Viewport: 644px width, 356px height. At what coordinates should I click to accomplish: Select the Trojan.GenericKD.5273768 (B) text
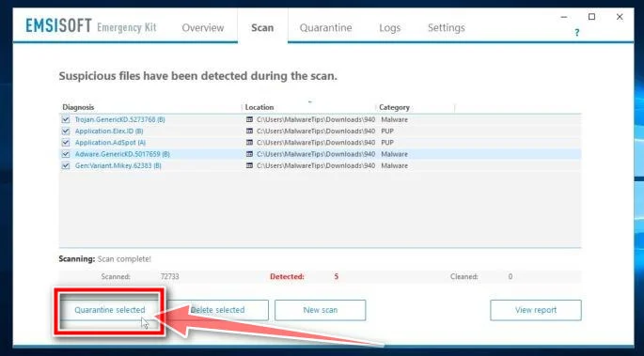[x=120, y=119]
